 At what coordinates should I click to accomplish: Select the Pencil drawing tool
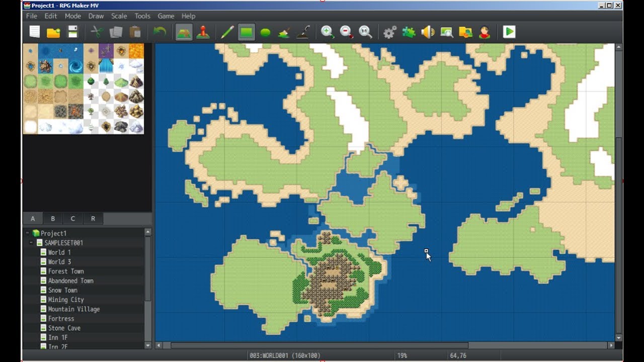pyautogui.click(x=227, y=32)
